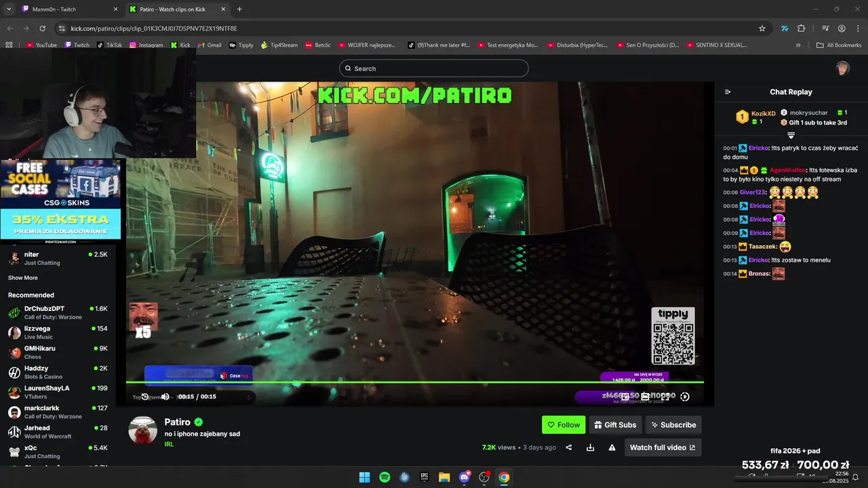Open LaurenShayLA's VTubers stream
Viewport: 868px width, 488px height.
(58, 392)
